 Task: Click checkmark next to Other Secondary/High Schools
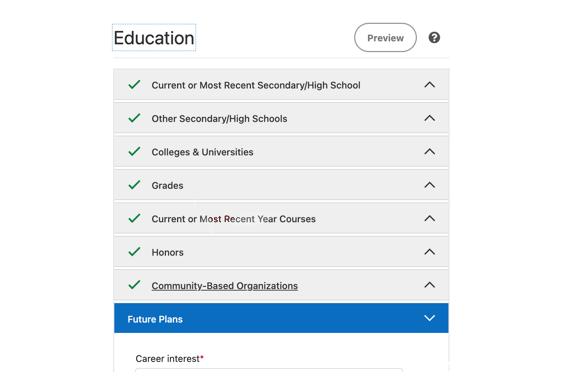[134, 118]
